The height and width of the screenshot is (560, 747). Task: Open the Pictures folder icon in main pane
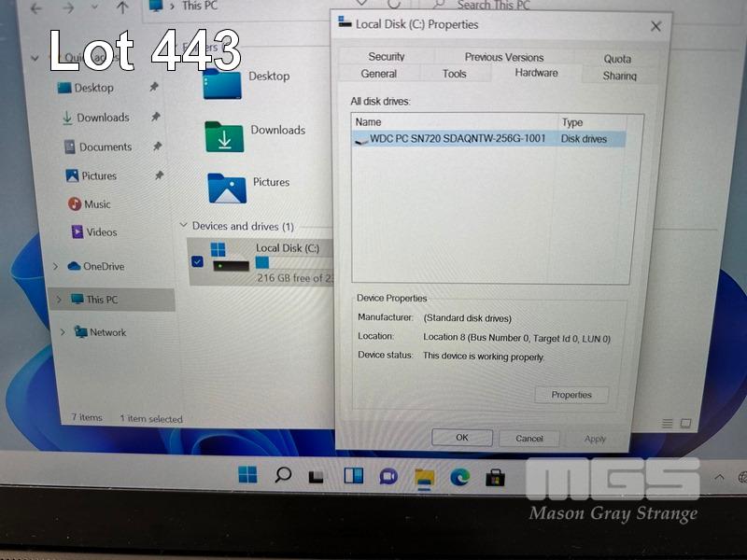click(x=226, y=188)
